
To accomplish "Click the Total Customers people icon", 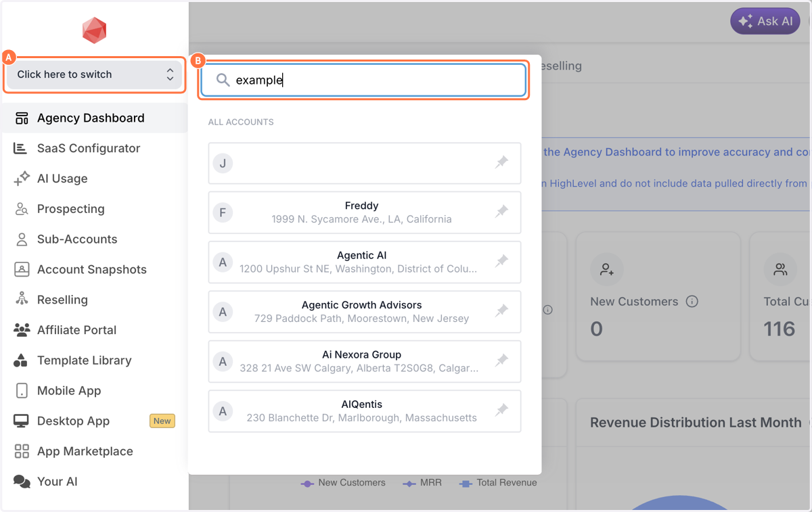I will 780,269.
